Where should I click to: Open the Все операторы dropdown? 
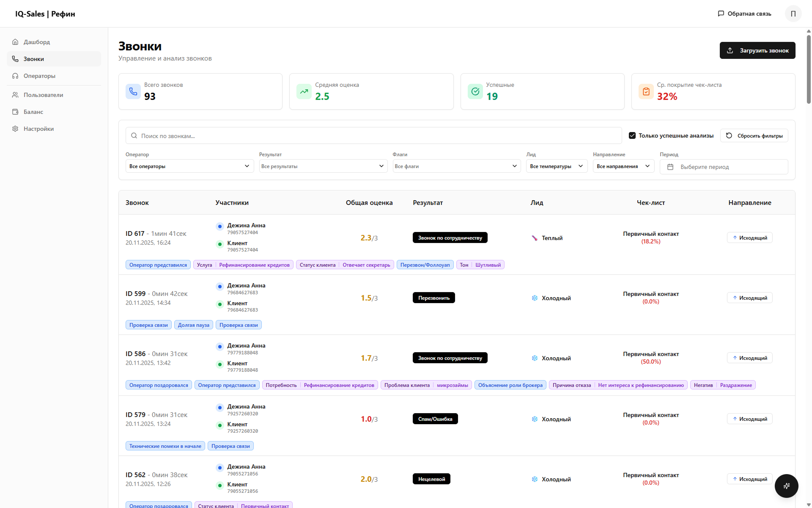189,166
